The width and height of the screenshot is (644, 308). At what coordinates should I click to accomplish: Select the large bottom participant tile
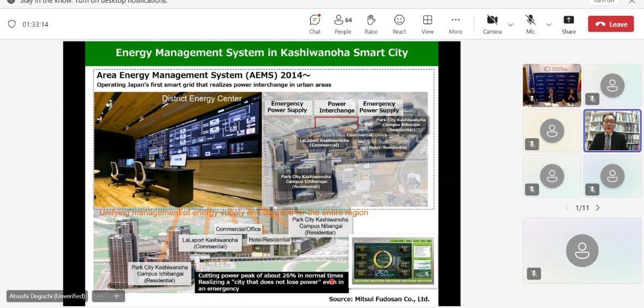[582, 251]
